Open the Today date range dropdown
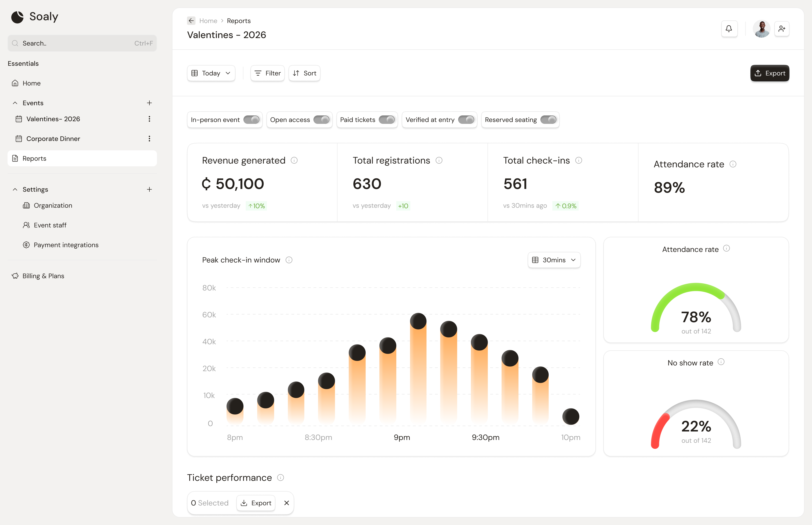 [x=211, y=73]
